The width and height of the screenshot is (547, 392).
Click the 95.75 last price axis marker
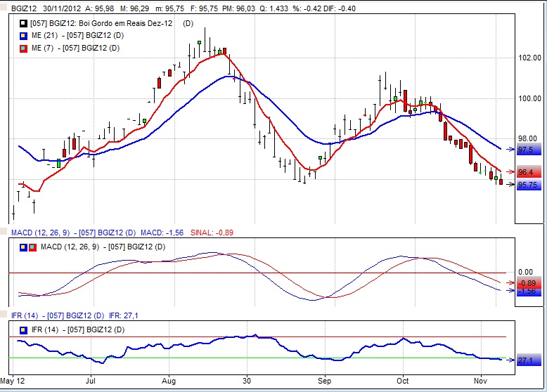click(x=527, y=185)
